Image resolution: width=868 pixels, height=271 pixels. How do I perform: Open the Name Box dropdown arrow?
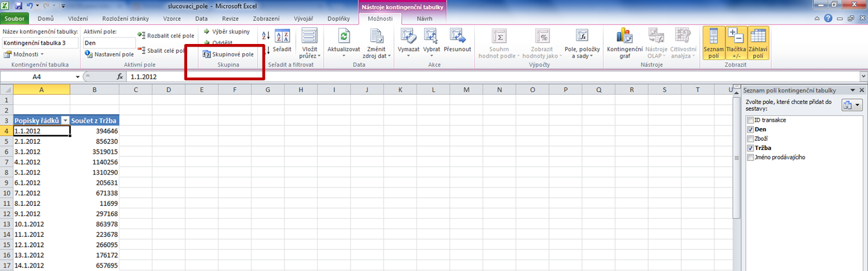click(78, 77)
